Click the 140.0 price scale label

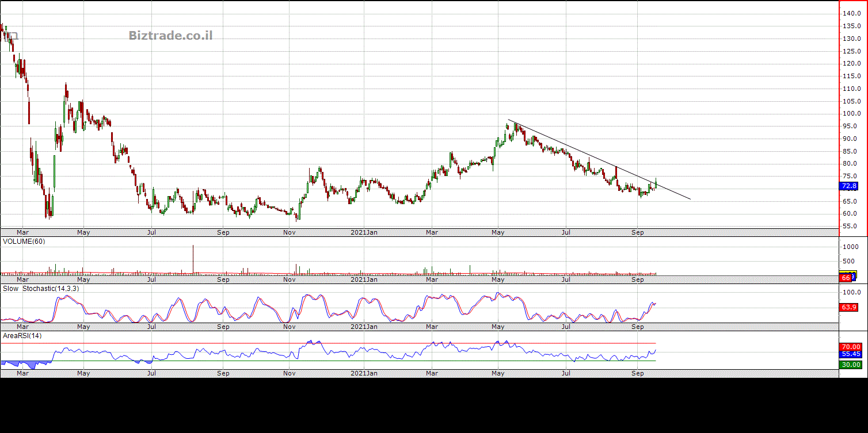pos(851,13)
